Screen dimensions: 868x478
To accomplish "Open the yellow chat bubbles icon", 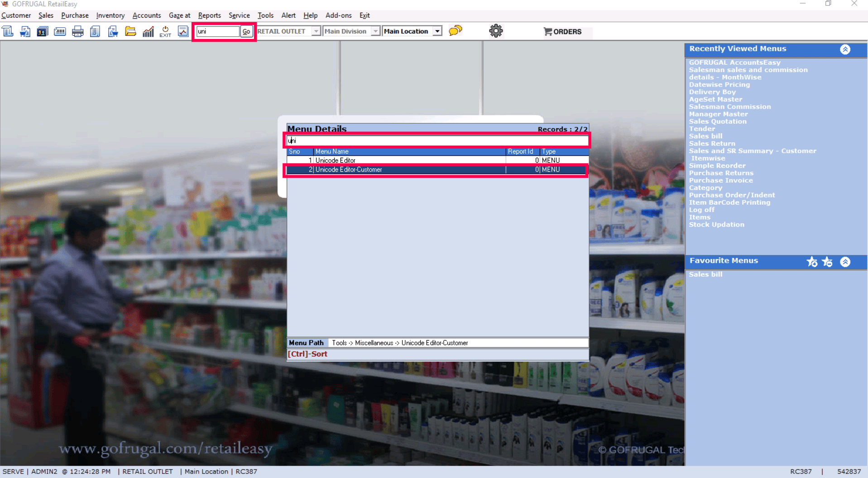I will (x=456, y=31).
